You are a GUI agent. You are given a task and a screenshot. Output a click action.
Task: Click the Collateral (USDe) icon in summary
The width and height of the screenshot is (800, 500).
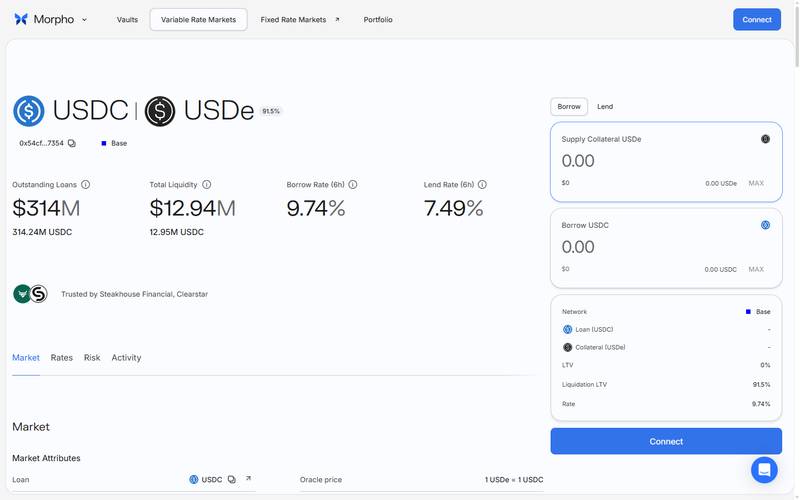pos(567,347)
